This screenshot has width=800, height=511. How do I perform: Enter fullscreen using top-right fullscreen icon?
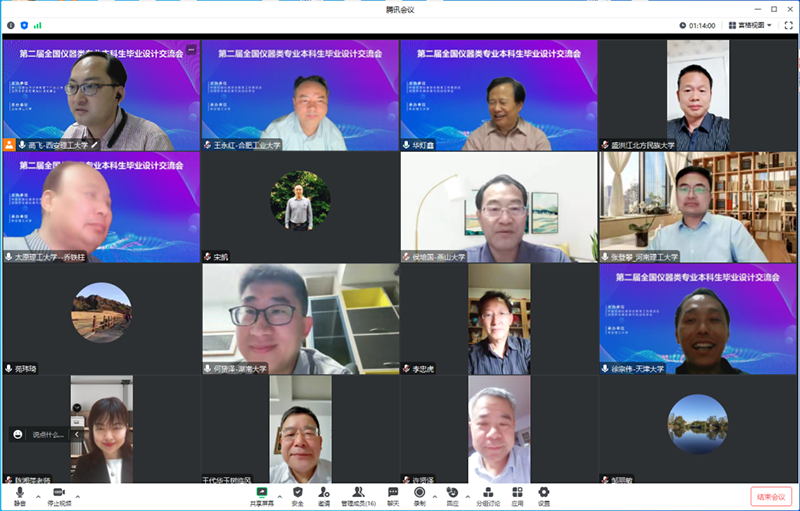tap(786, 25)
